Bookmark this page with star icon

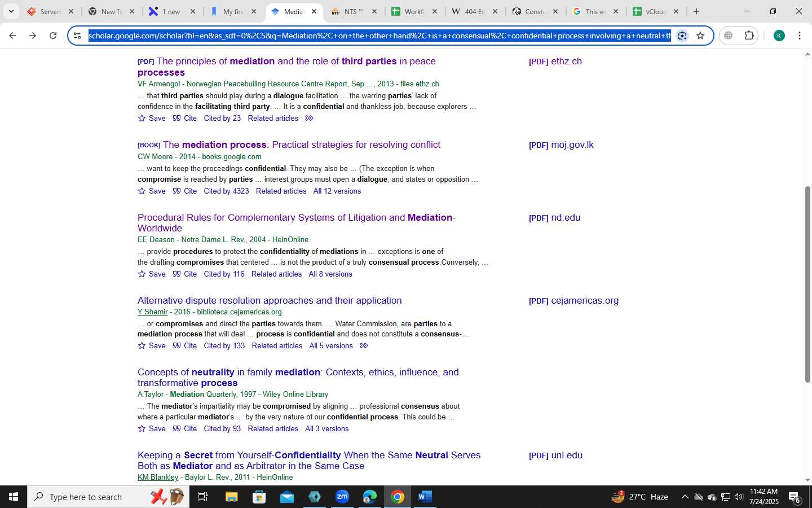click(x=700, y=36)
